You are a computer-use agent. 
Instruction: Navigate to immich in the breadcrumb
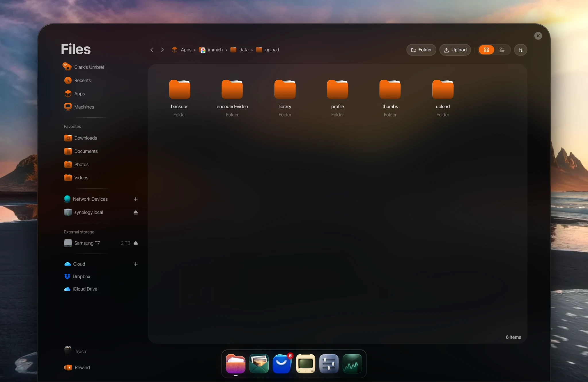[211, 50]
